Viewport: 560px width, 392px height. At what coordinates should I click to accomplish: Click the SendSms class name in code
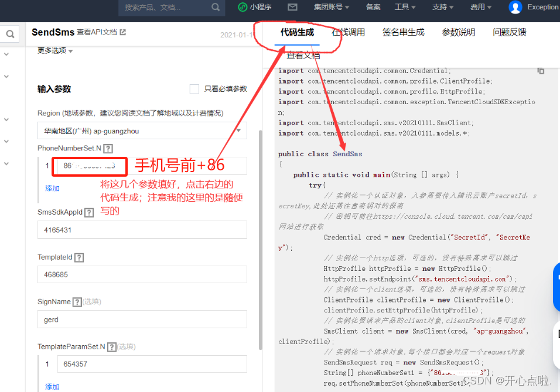(x=347, y=154)
